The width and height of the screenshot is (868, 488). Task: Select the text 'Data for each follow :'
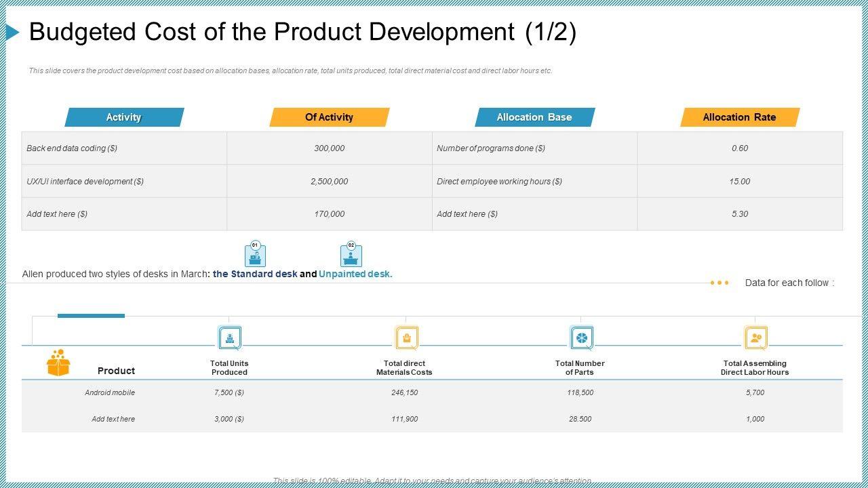[x=789, y=283]
